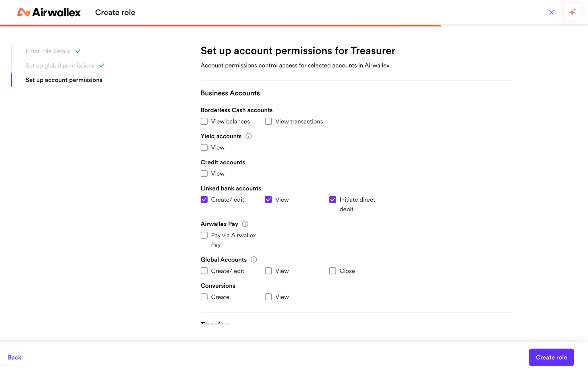The width and height of the screenshot is (588, 373).
Task: Show info tooltip for Airwallex Pay
Action: click(x=245, y=224)
